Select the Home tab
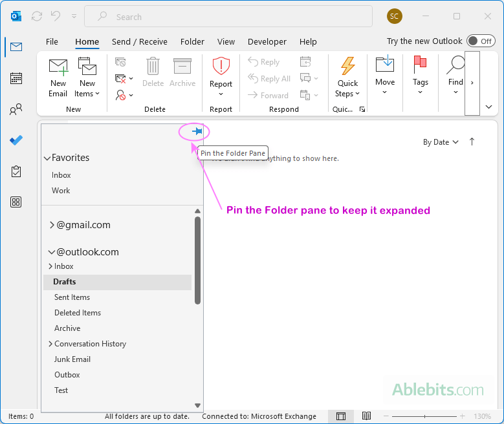The height and width of the screenshot is (424, 504). tap(87, 42)
